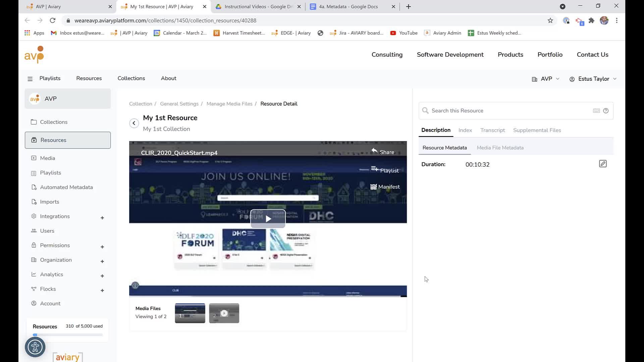This screenshot has height=362, width=644.
Task: Switch to Media File Metadata tab
Action: coord(500,148)
